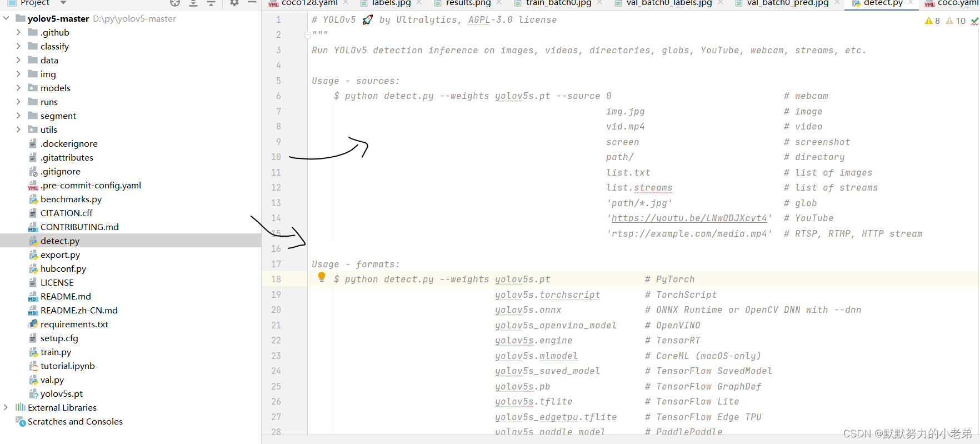
Task: Select train.py in project tree
Action: [x=56, y=352]
